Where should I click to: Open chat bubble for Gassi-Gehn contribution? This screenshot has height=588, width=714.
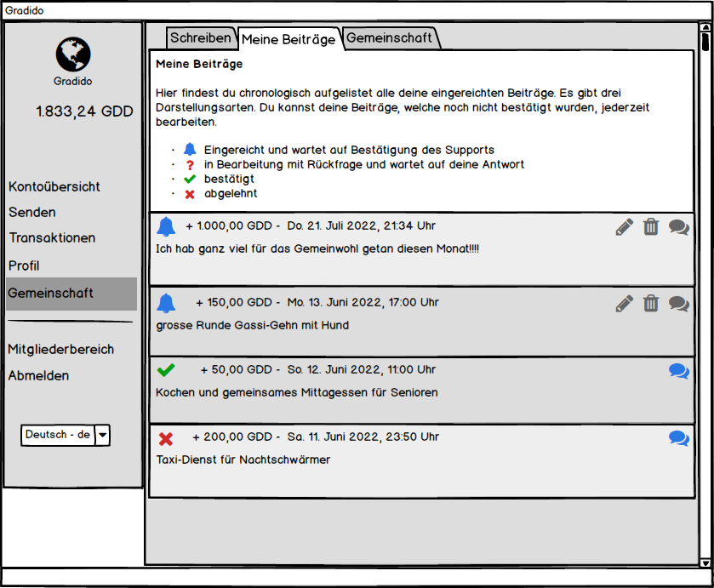[678, 303]
